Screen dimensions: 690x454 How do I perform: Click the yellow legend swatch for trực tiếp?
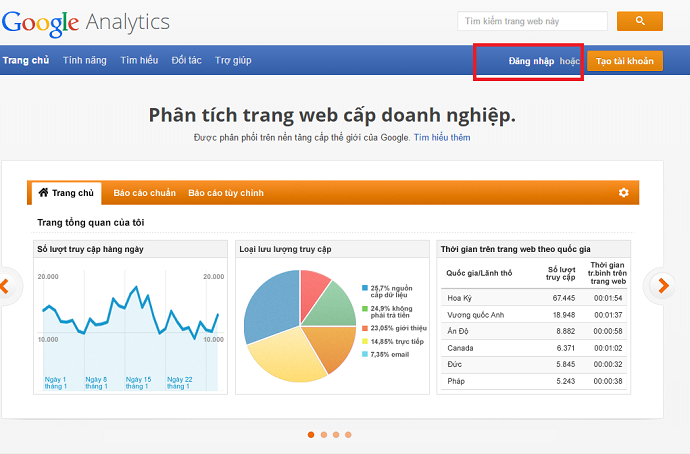364,341
